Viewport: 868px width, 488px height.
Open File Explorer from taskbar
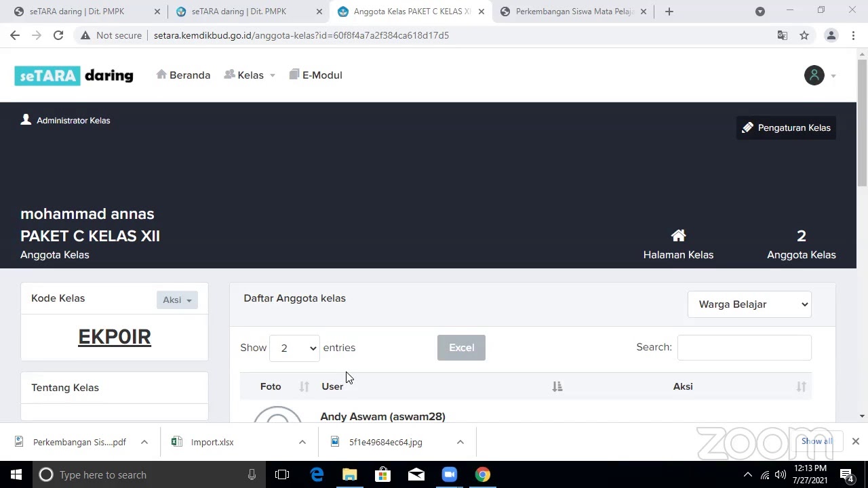point(350,474)
